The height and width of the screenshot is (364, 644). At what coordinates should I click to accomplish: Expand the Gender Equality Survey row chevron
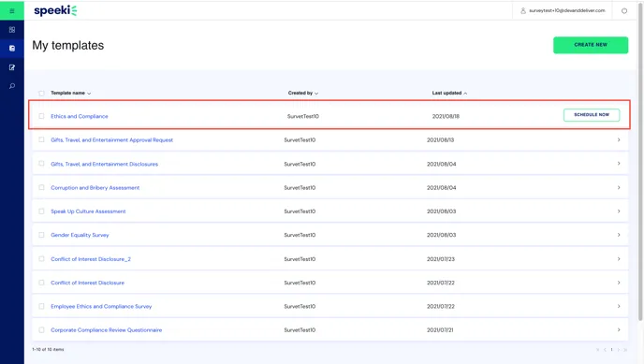(619, 235)
